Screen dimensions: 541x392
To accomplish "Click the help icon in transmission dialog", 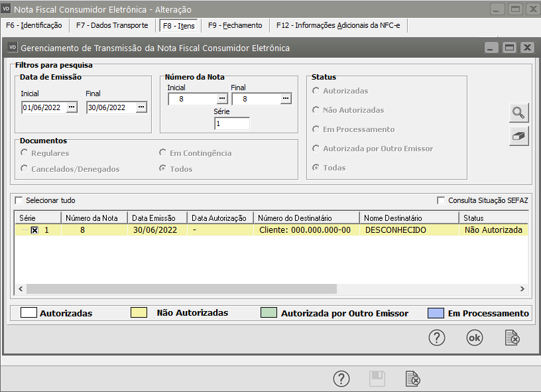I will coord(436,338).
